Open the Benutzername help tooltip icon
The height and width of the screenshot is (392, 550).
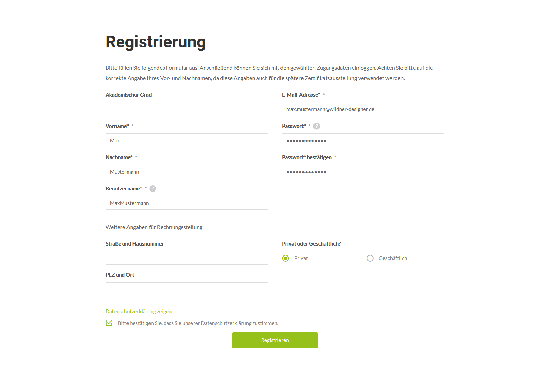point(153,188)
